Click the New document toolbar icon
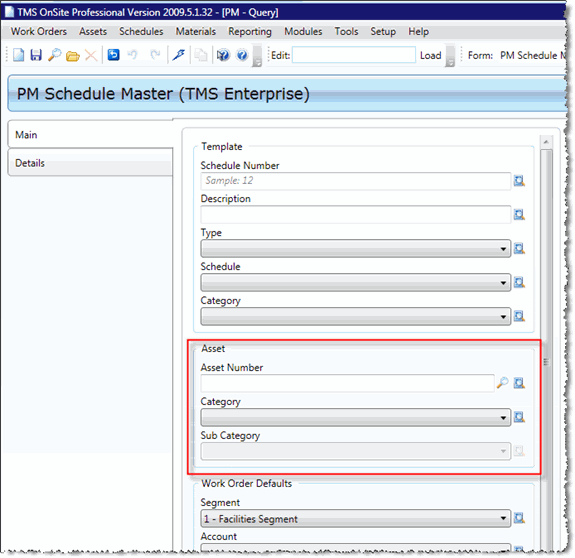 click(x=18, y=55)
